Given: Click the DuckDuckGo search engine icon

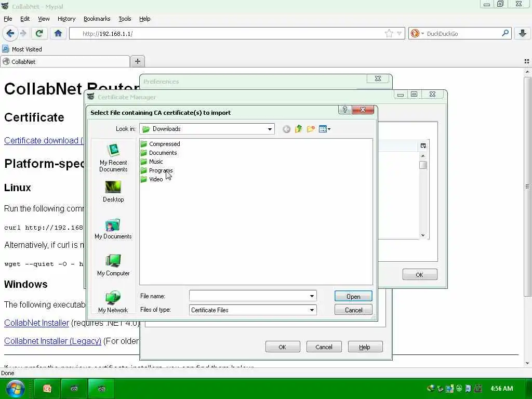Looking at the screenshot, I should tap(415, 33).
